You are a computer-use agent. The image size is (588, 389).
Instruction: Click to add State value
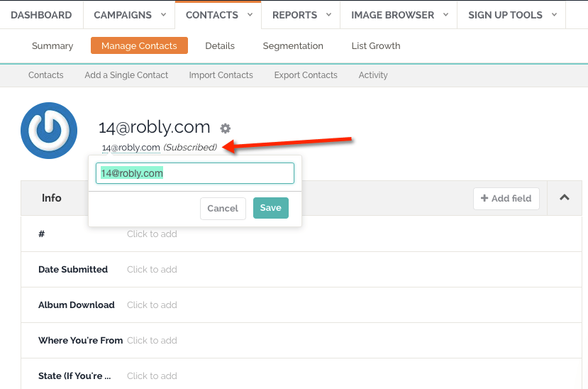152,376
